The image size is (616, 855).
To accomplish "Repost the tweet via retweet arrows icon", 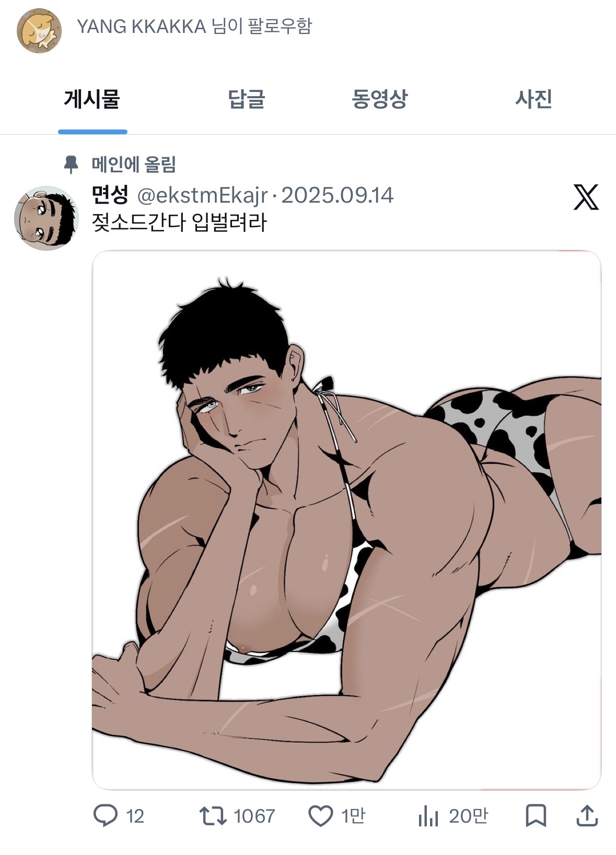I will click(213, 815).
